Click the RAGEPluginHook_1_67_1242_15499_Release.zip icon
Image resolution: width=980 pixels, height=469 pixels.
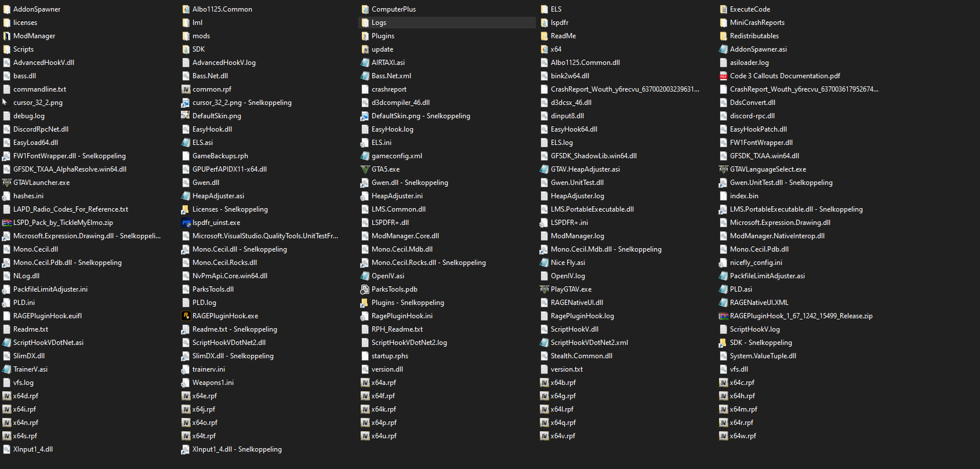(x=723, y=316)
